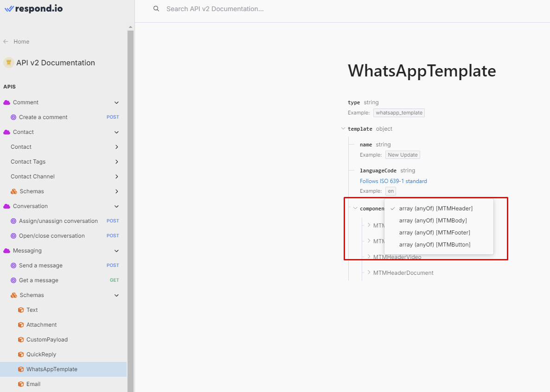Open API v2 Documentation title
This screenshot has height=392, width=550.
pyautogui.click(x=56, y=63)
